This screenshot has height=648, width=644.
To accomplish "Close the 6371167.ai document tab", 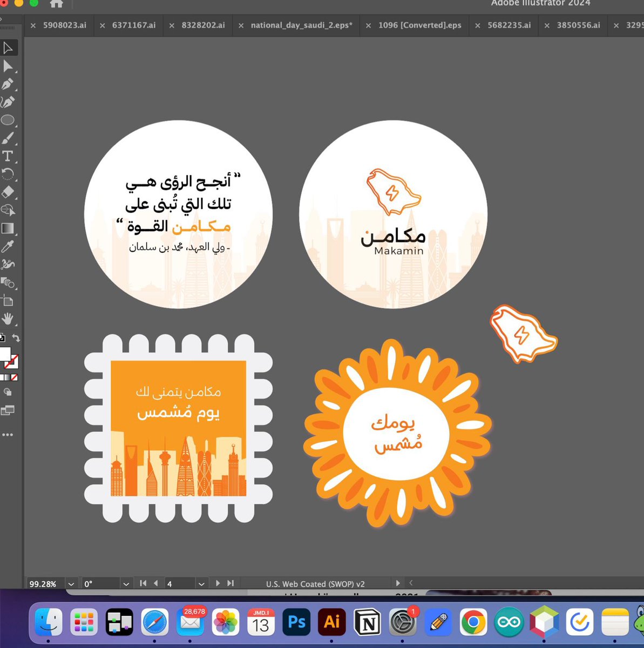I will pos(102,25).
